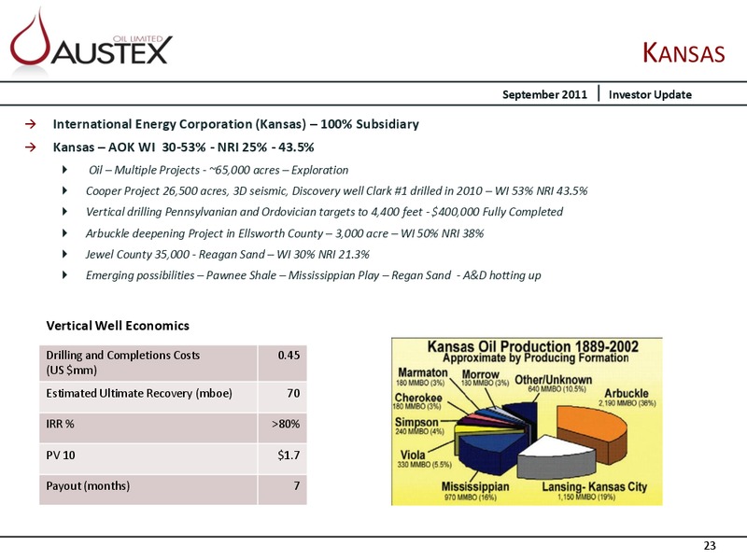The image size is (747, 560).
Task: Select the '>80%' value cell
Action: pos(283,427)
